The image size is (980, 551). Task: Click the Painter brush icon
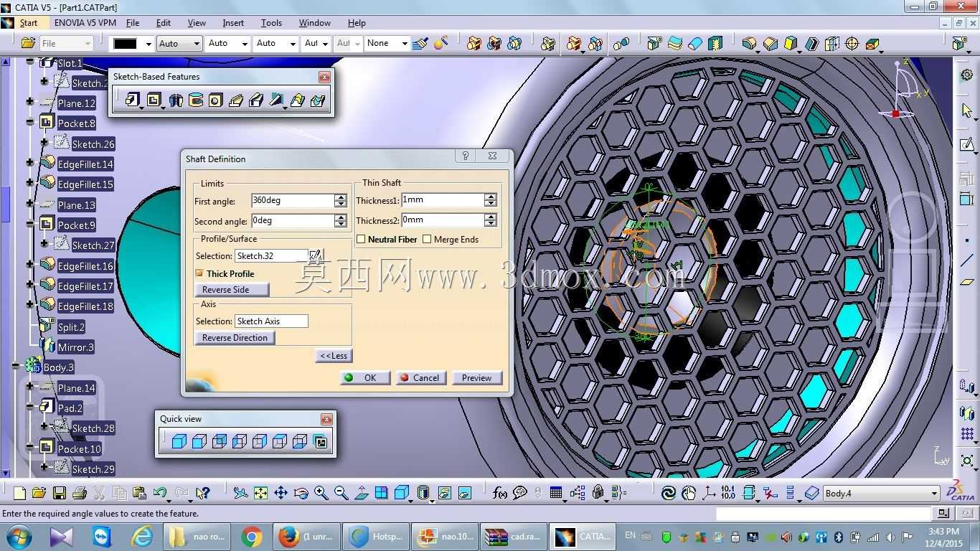[420, 43]
